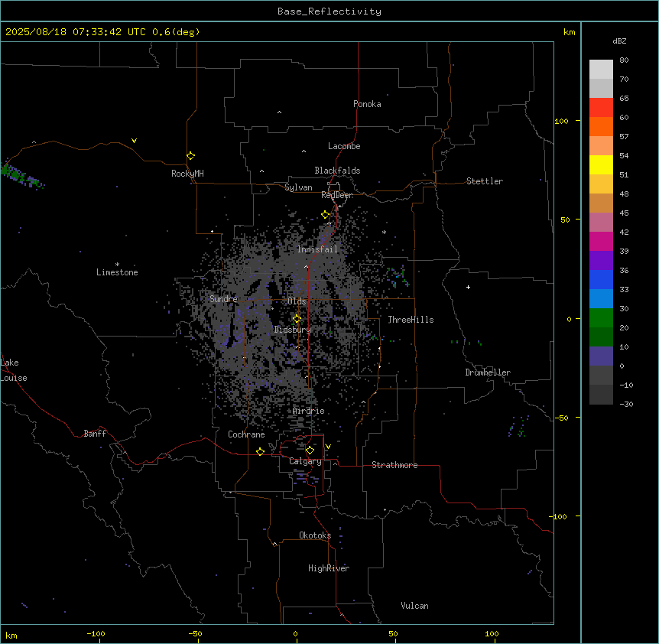
Task: Pick the green 20-30 dBZ legend swatch
Action: [x=601, y=318]
